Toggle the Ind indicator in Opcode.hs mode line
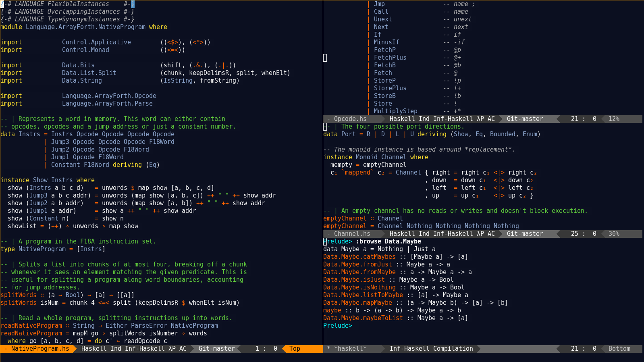The width and height of the screenshot is (644, 362). [x=424, y=119]
